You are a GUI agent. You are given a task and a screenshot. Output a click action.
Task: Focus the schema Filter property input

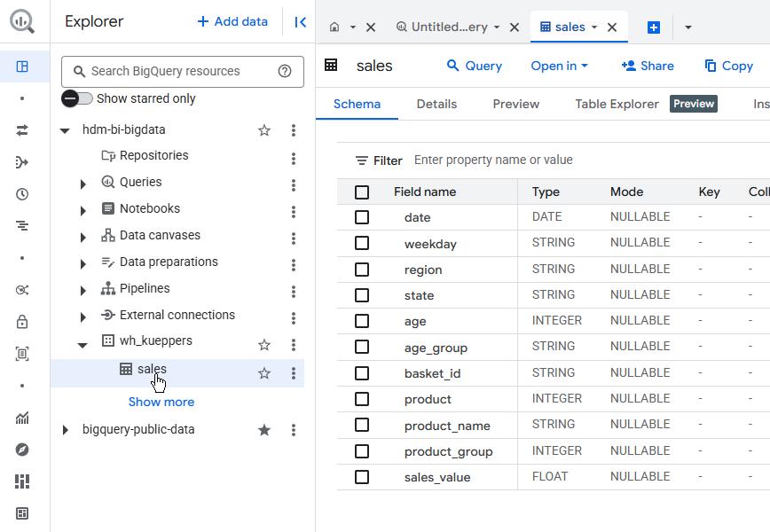click(x=493, y=160)
